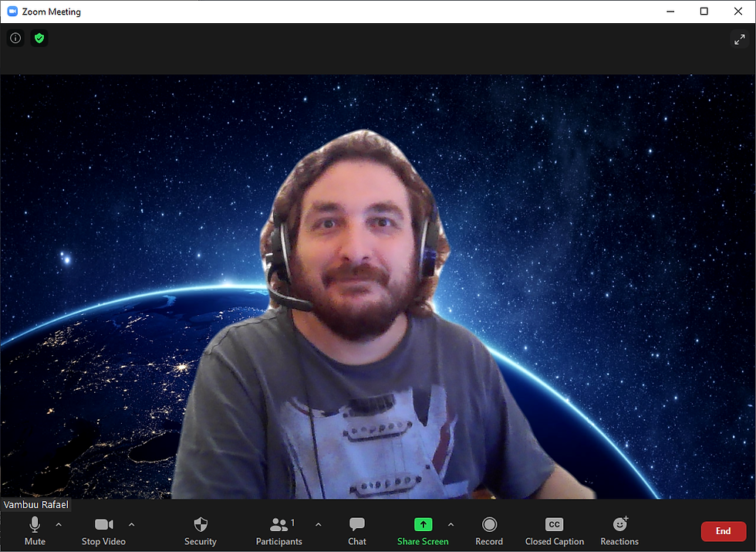Viewport: 756px width, 552px height.
Task: Start recording with Record button
Action: click(x=489, y=530)
